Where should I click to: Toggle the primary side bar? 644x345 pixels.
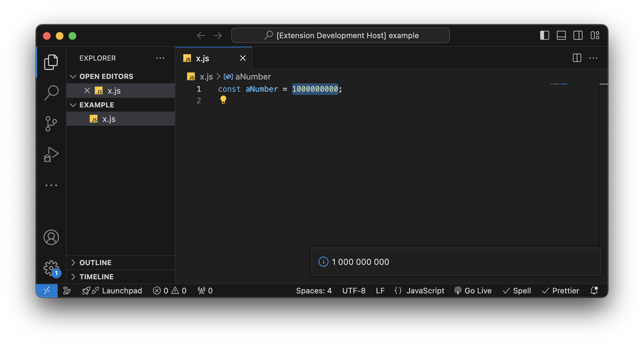[544, 35]
